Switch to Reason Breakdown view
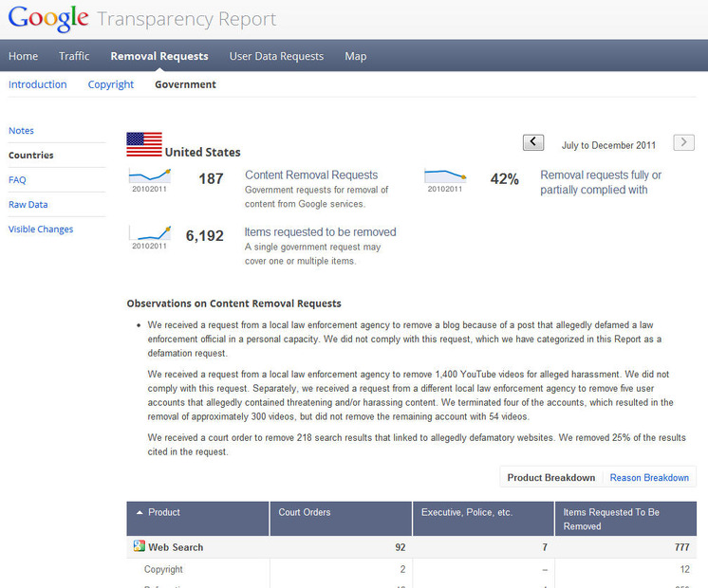Screen dimensions: 708x588 (649, 477)
